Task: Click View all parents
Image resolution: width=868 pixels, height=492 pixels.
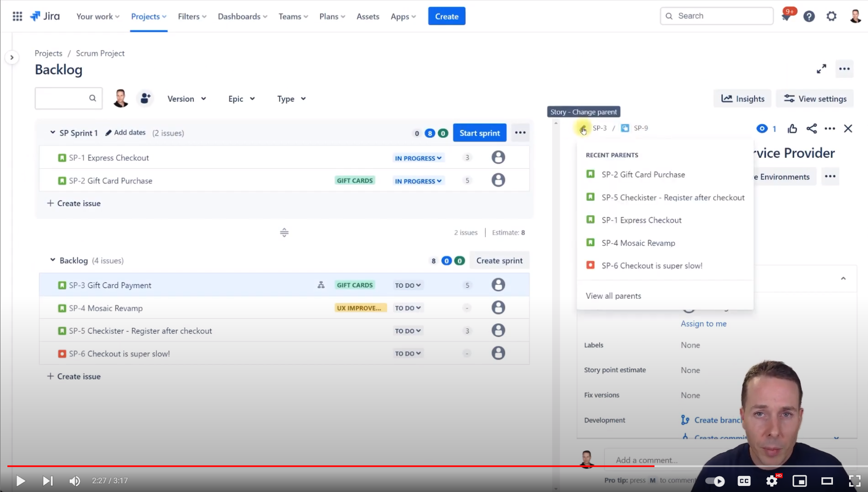Action: point(613,296)
